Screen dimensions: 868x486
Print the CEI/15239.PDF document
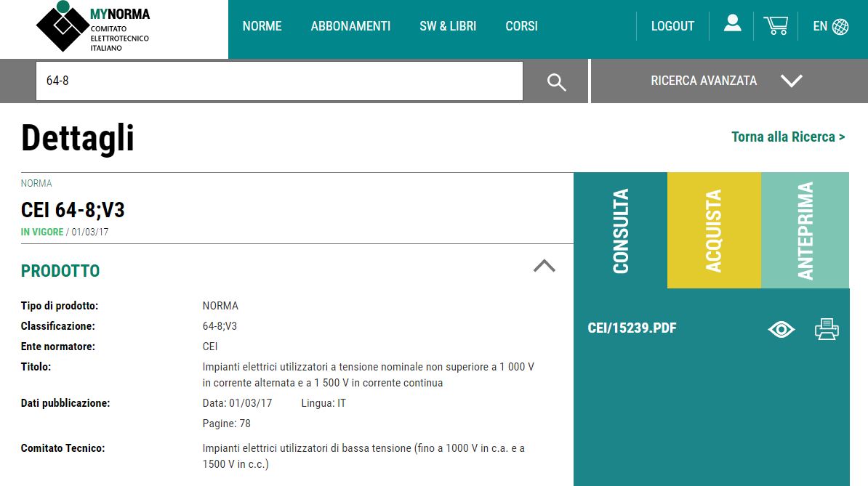[827, 329]
